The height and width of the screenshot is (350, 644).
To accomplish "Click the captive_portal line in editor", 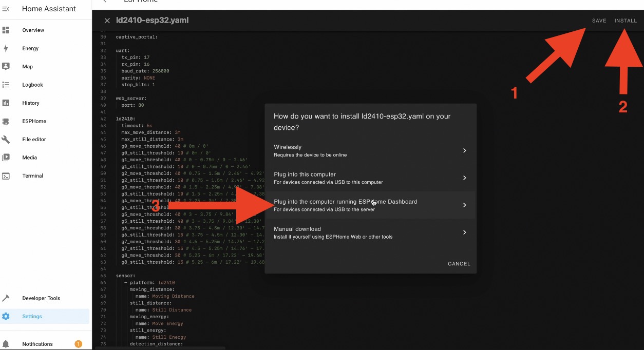I will pyautogui.click(x=137, y=37).
